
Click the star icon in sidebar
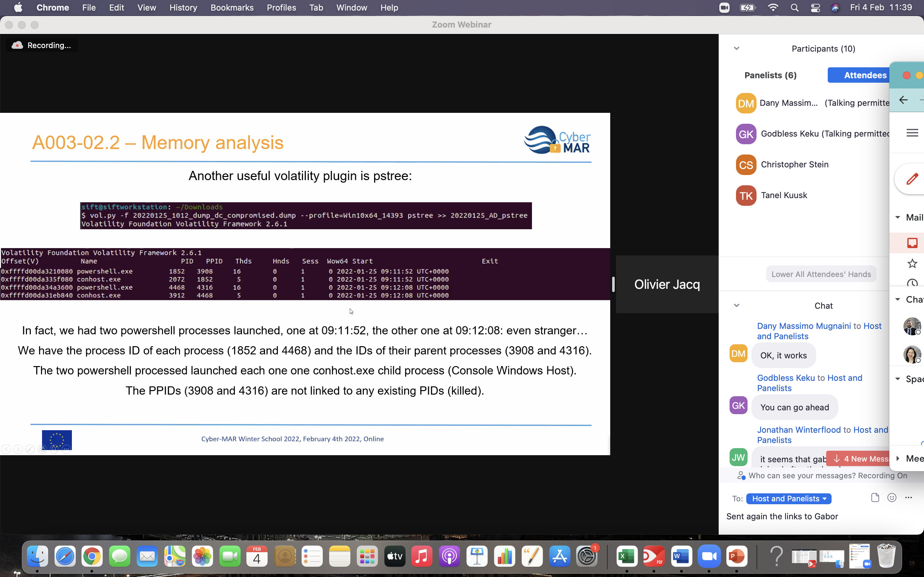click(912, 263)
